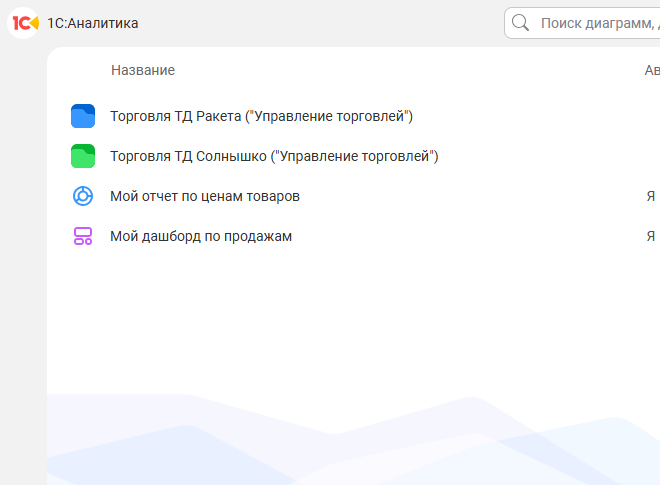Viewport: 660px width, 485px height.
Task: Click author Я in Мой дашборд row
Action: 651,236
